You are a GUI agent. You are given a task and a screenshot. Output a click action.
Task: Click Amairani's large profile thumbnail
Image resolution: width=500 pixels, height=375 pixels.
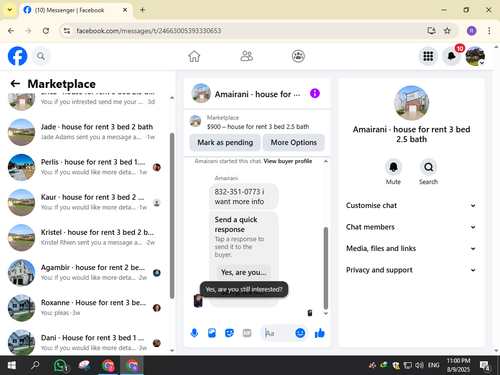click(x=411, y=103)
